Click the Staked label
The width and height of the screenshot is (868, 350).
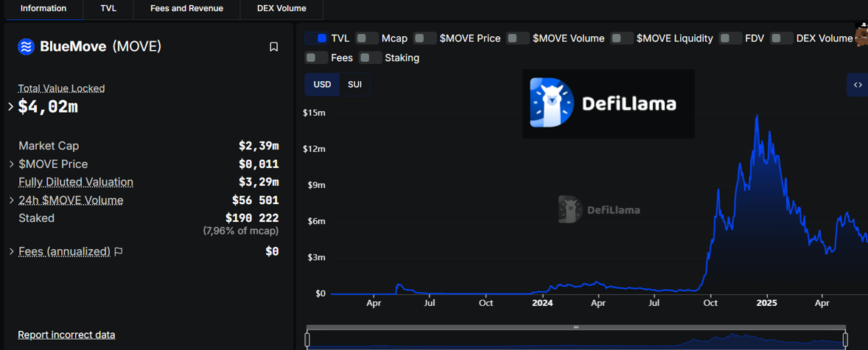(x=37, y=218)
